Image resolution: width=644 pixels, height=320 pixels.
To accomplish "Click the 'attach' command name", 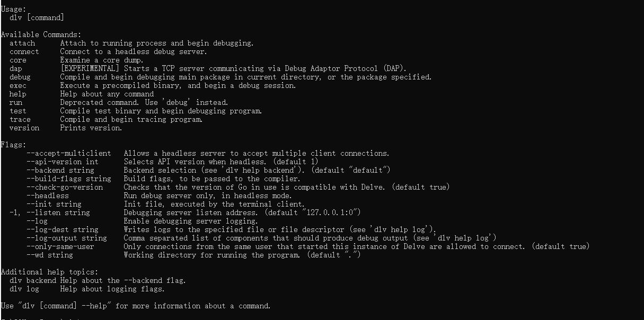I will [x=22, y=43].
